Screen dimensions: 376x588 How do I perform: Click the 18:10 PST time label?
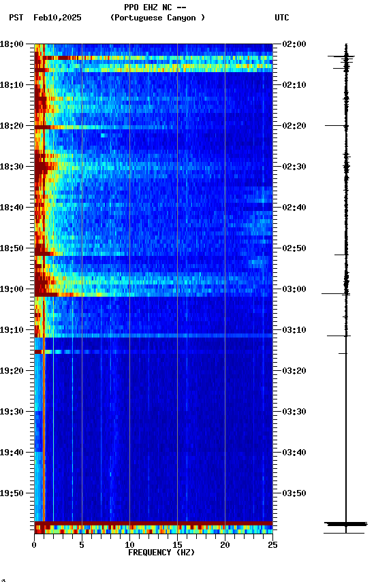[x=12, y=85]
